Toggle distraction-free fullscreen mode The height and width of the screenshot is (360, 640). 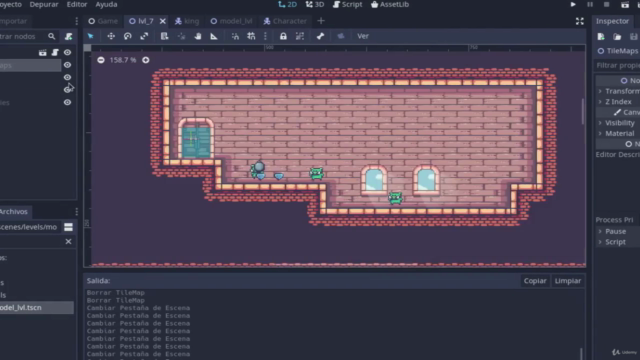[580, 21]
